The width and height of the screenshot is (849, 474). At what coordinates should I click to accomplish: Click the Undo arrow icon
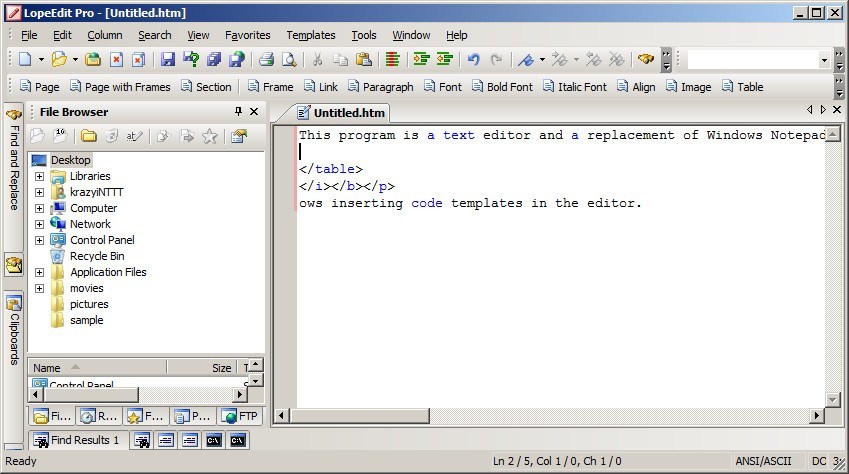(x=474, y=59)
